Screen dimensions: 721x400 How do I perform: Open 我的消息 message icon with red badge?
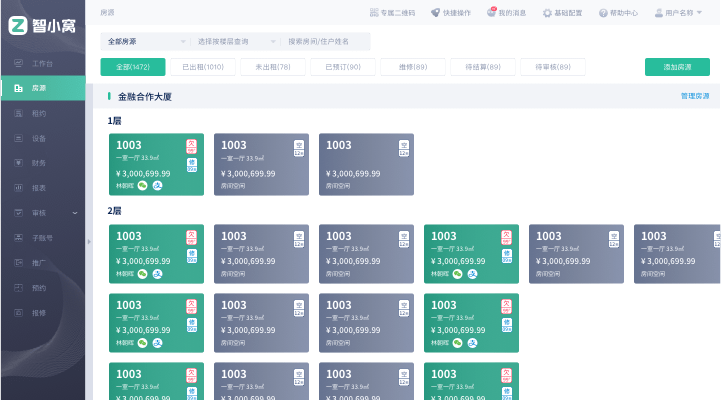click(492, 12)
